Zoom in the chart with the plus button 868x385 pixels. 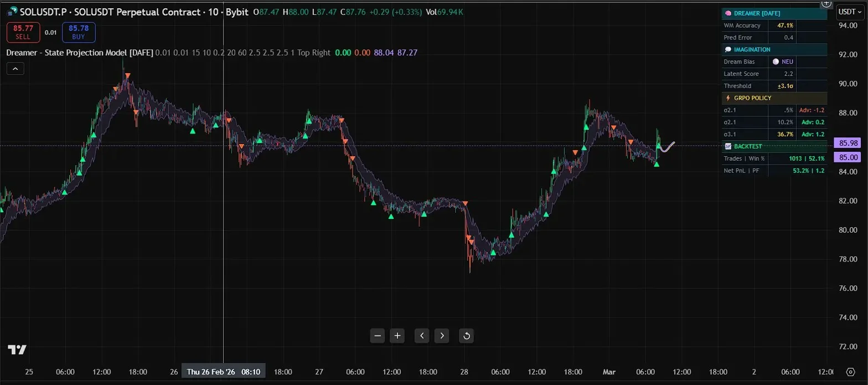(x=397, y=335)
